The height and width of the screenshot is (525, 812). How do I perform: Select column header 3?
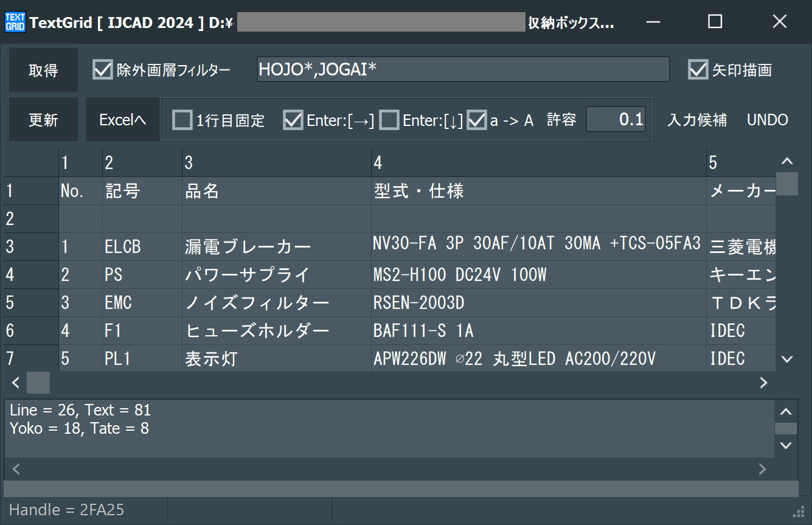click(277, 163)
